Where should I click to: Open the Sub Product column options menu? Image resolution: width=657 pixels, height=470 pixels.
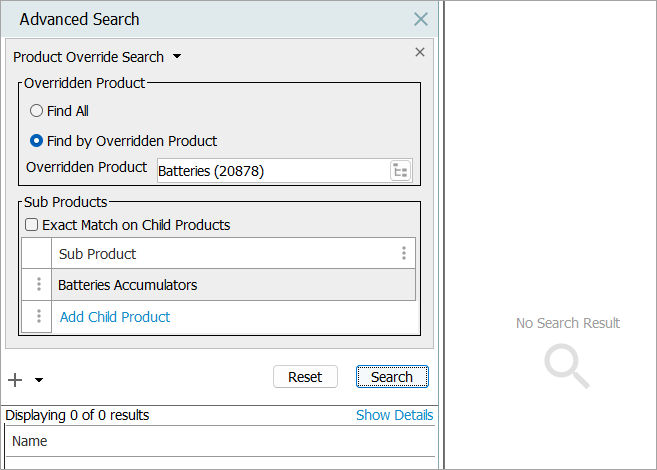click(x=404, y=253)
